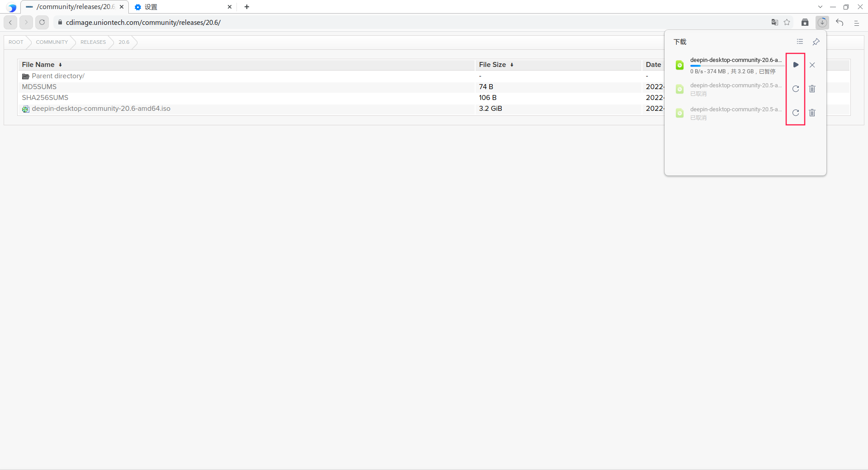Go back to the previous page

point(10,22)
